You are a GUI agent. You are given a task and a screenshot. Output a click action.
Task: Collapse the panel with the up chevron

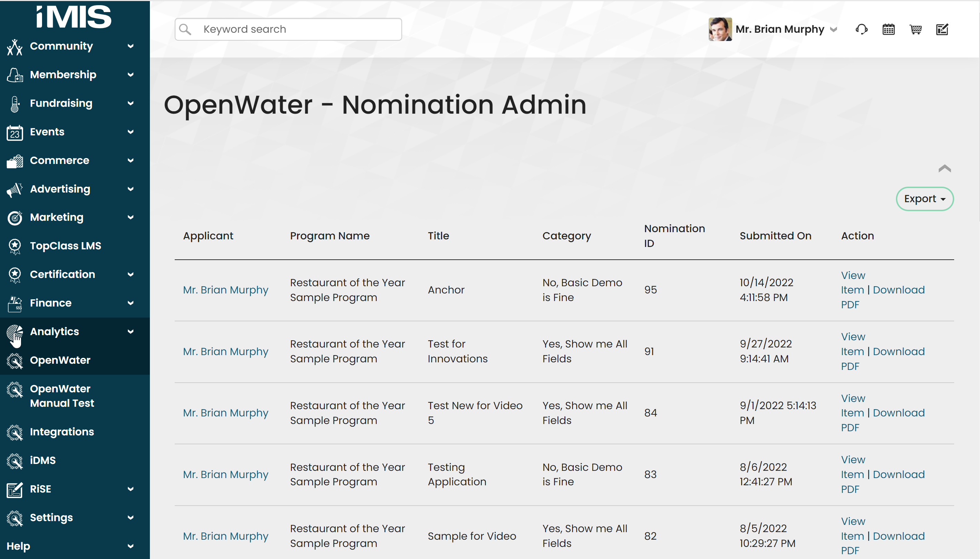[944, 168]
